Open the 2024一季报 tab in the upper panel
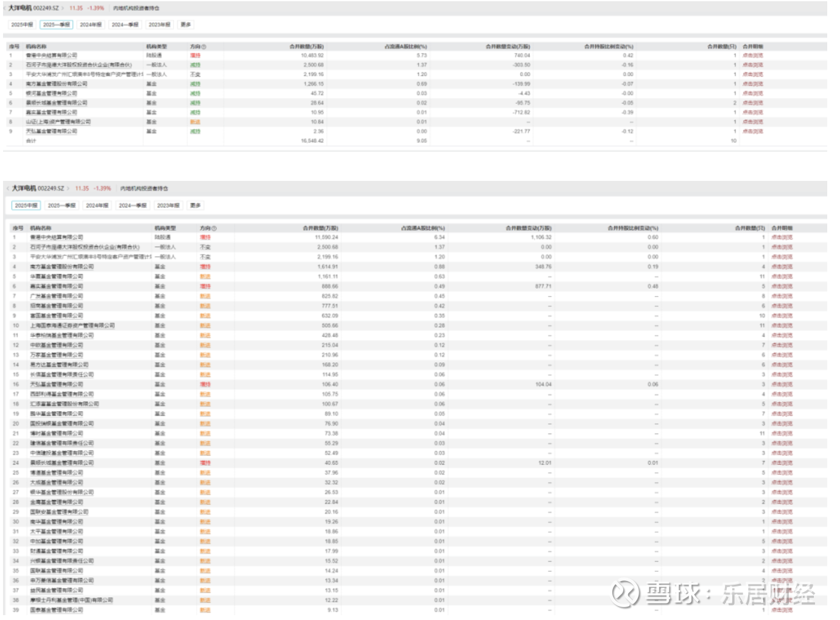840x620 pixels. click(125, 25)
